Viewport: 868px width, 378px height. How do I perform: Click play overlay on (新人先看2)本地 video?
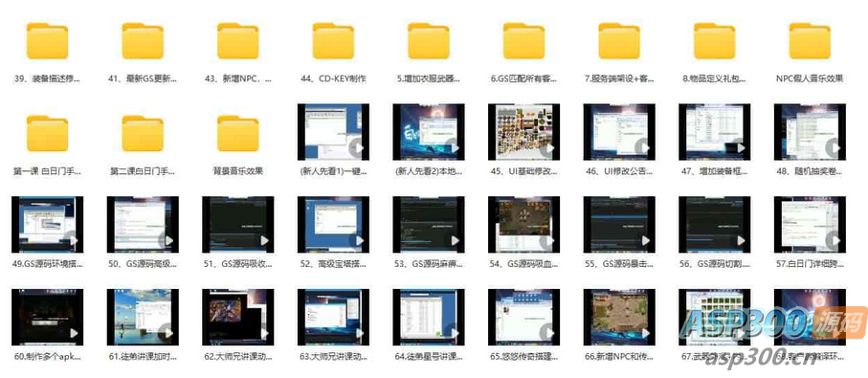(453, 147)
